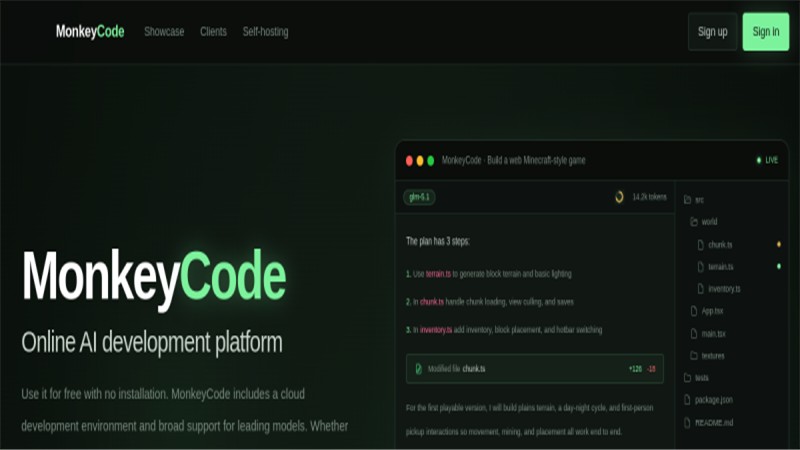800x450 pixels.
Task: Click the App.tsx file icon
Action: pos(694,311)
